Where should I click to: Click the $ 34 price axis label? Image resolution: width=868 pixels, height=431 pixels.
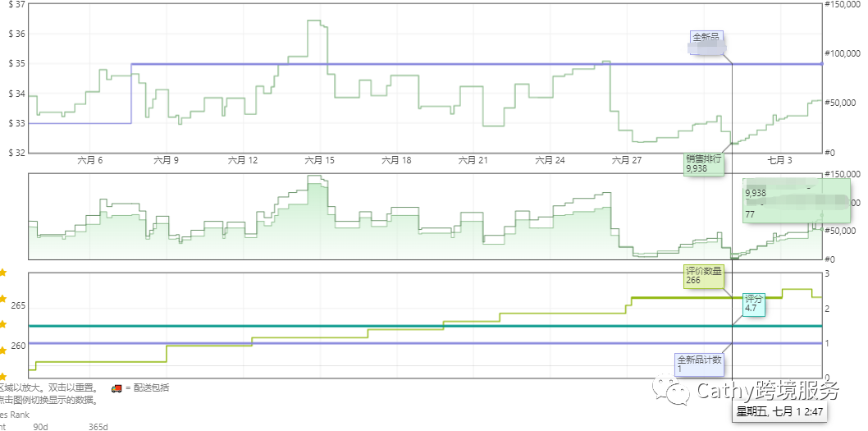click(17, 94)
